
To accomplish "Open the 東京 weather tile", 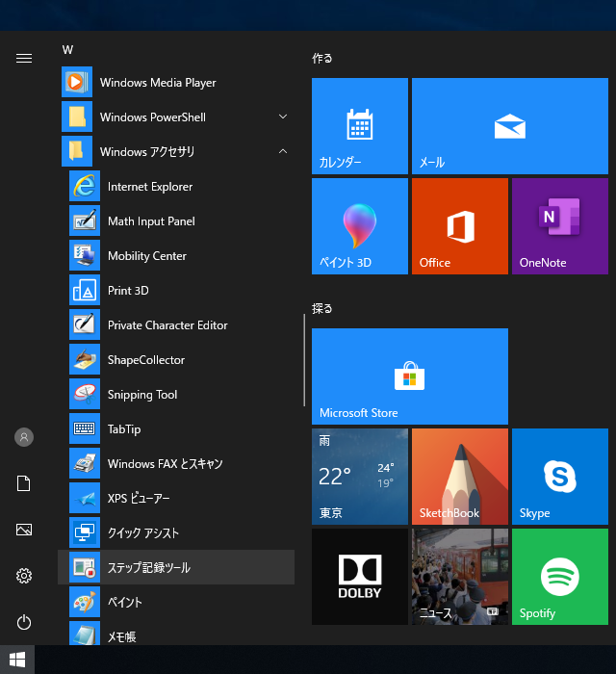I will point(360,477).
